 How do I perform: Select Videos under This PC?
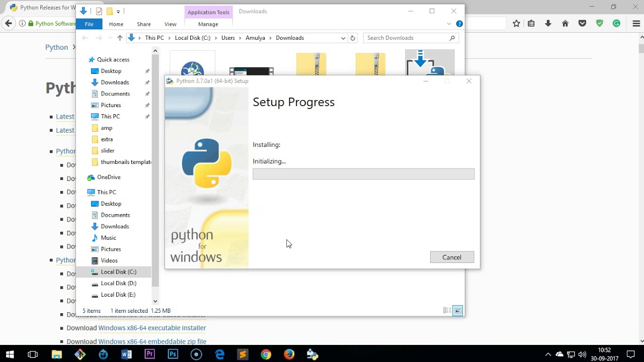(109, 260)
